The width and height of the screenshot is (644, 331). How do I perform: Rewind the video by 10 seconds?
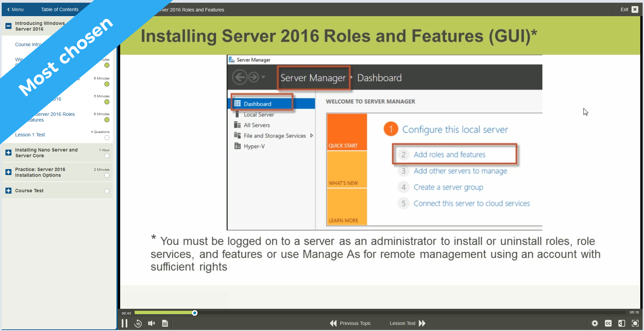138,323
